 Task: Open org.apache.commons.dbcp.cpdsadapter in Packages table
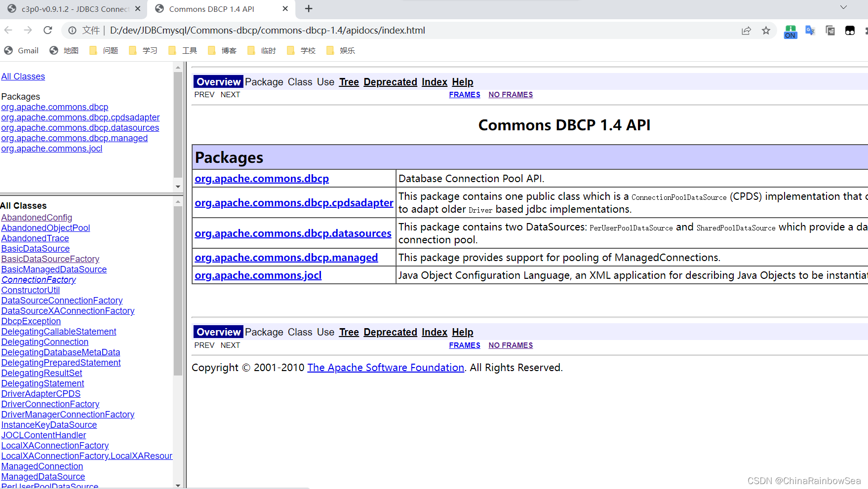click(294, 203)
